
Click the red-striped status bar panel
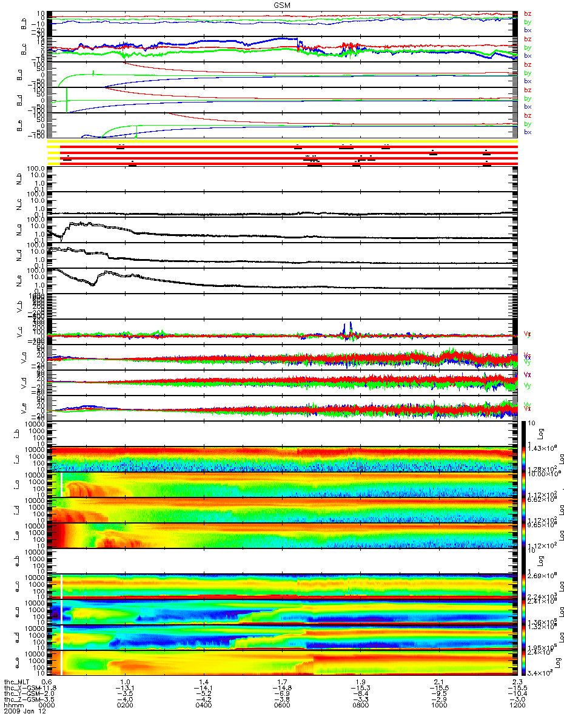[x=282, y=153]
